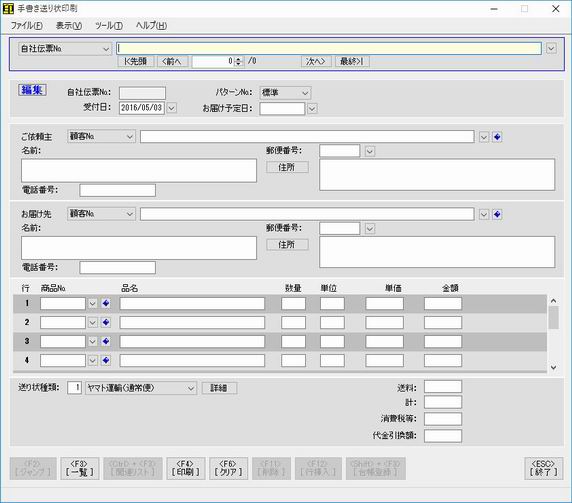Expand the top search field history dropdown
Viewport: 572px width, 503px height.
[551, 48]
